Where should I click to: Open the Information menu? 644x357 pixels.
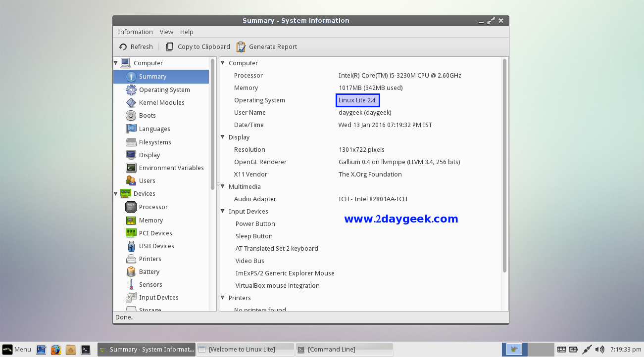point(135,32)
